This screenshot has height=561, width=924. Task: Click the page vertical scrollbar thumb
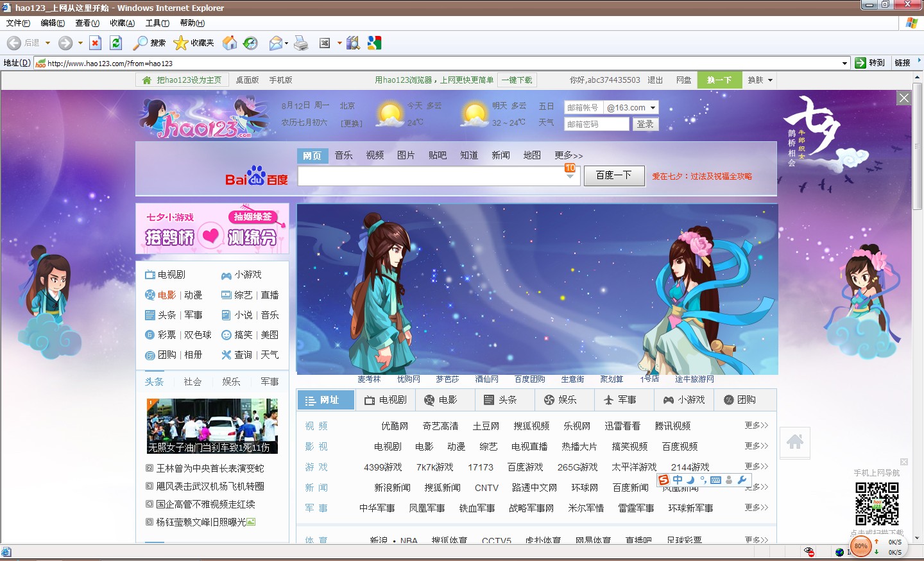pyautogui.click(x=918, y=146)
